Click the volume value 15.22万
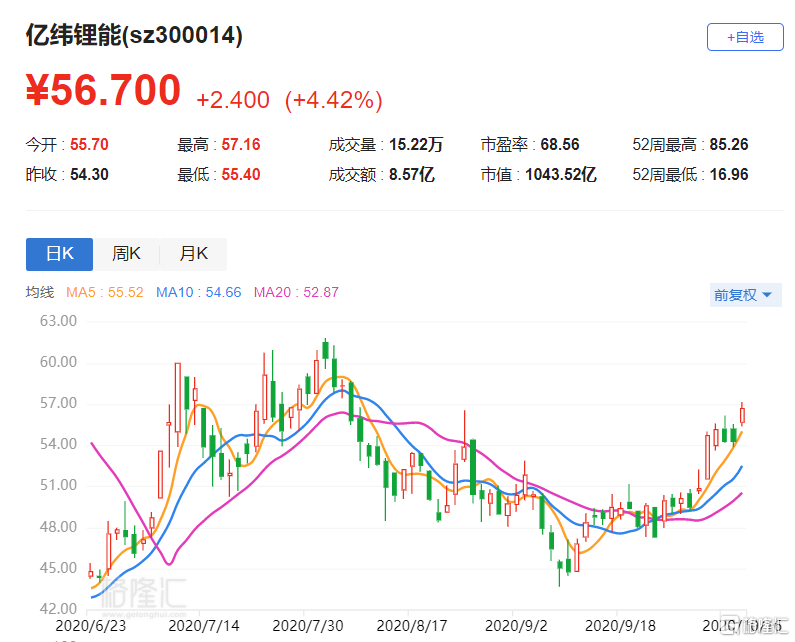 point(416,145)
